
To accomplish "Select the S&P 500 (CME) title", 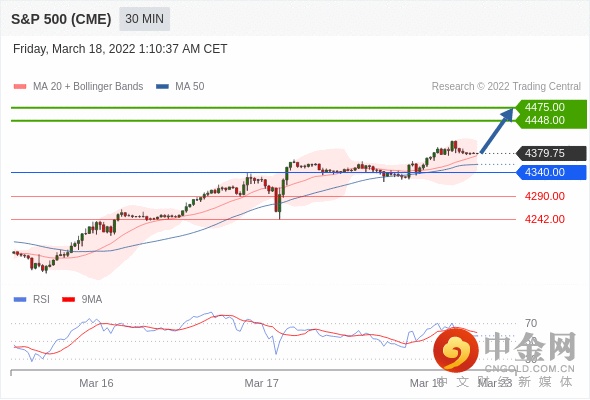I will pos(61,19).
